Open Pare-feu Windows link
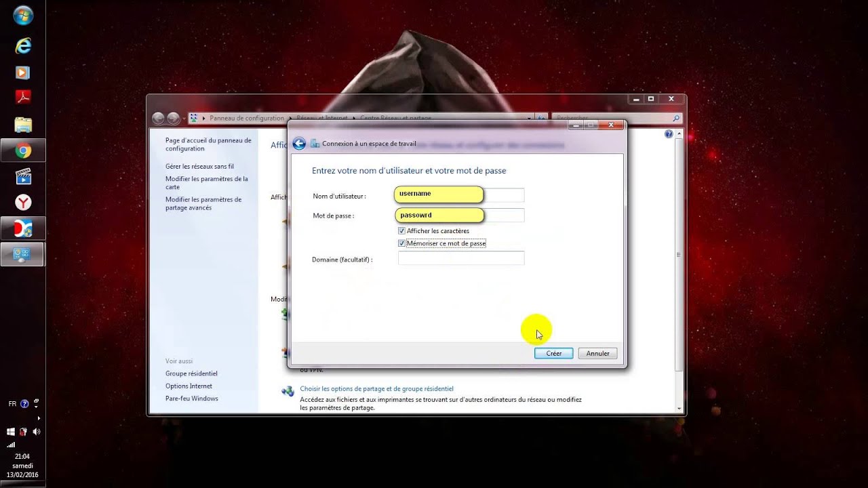Image resolution: width=868 pixels, height=488 pixels. 192,399
